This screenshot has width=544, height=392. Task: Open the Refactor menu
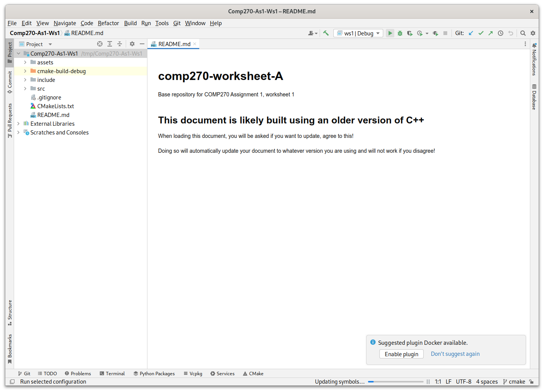(x=108, y=23)
